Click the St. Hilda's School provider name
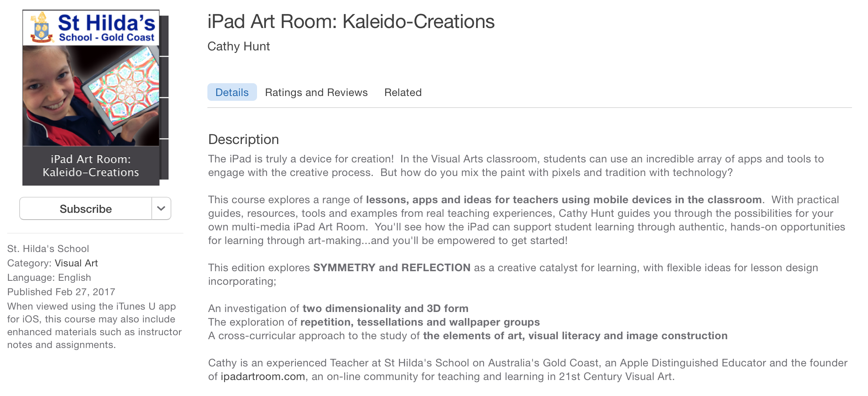 tap(48, 249)
